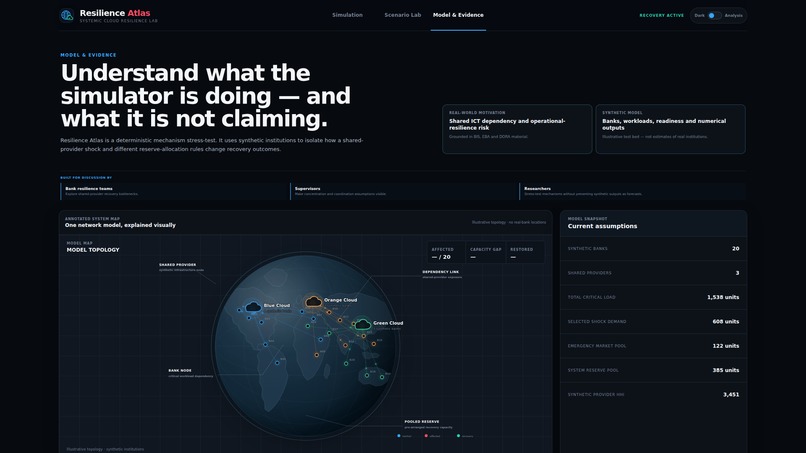This screenshot has height=453, width=806.
Task: Click the Green Cloud provider icon on the globe
Action: coord(362,324)
